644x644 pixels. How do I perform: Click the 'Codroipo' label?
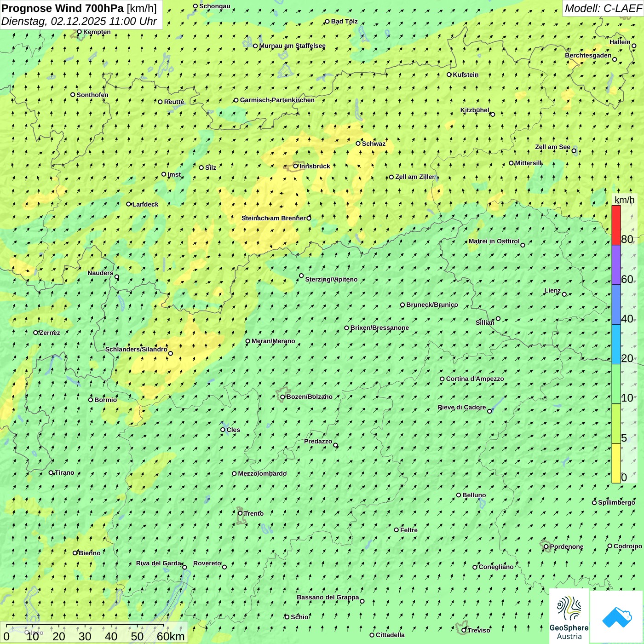point(628,546)
